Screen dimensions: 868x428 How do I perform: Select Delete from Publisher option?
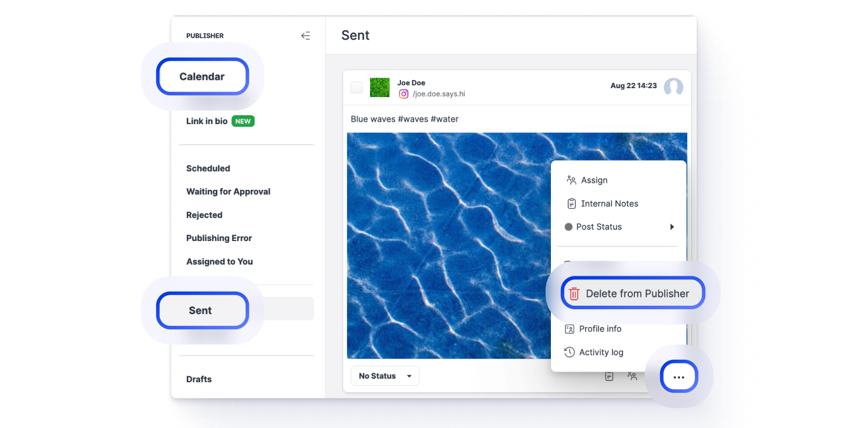[632, 293]
